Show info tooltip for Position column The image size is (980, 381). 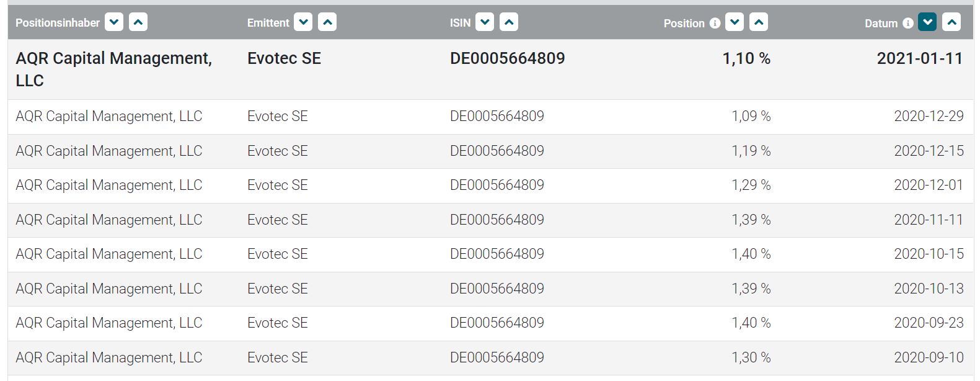click(715, 23)
